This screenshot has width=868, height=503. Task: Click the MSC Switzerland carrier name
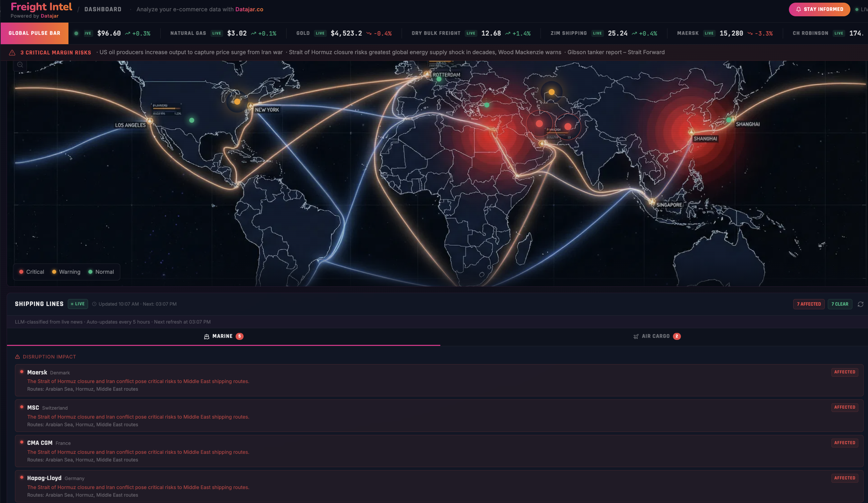(33, 408)
